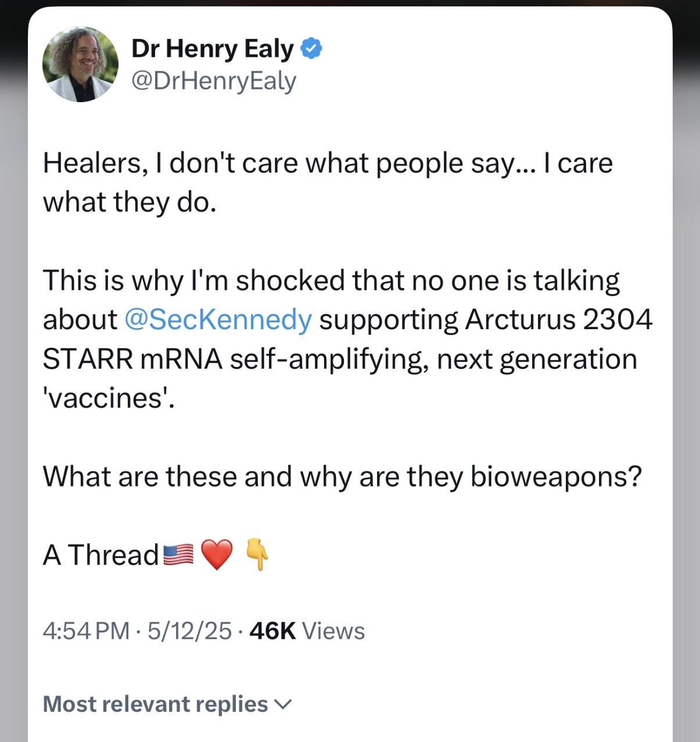Follow the @SecKennedy mention link
The image size is (700, 742).
pyautogui.click(x=218, y=320)
